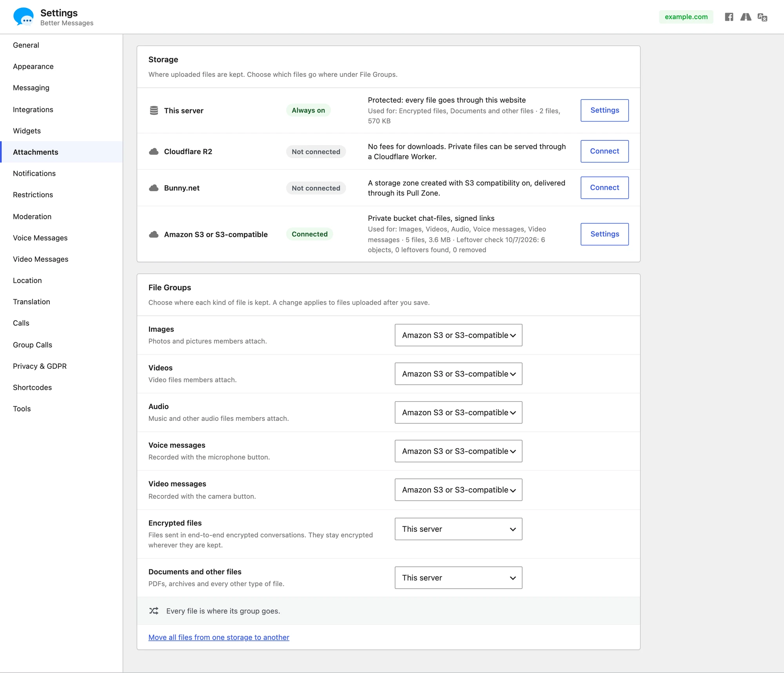This screenshot has width=784, height=673.
Task: Switch to the Integrations section
Action: [62, 109]
